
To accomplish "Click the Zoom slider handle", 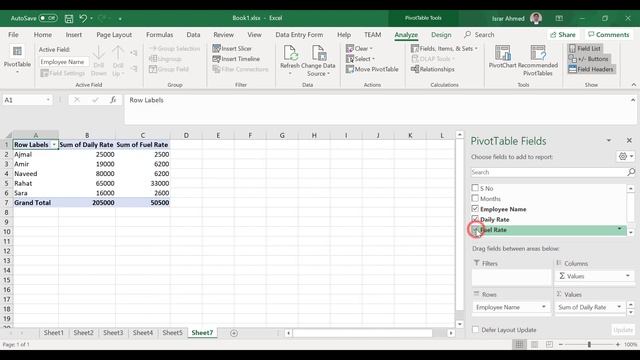I will tap(589, 344).
